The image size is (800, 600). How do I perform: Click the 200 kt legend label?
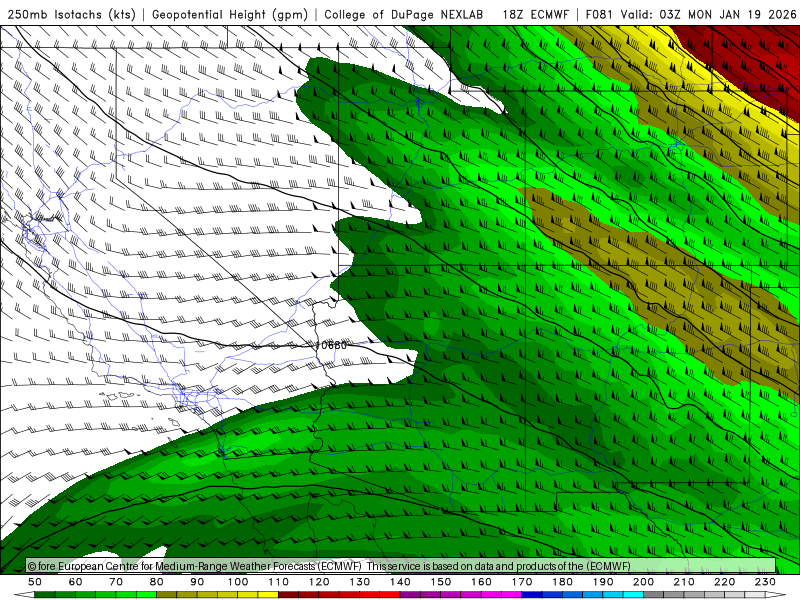point(644,582)
